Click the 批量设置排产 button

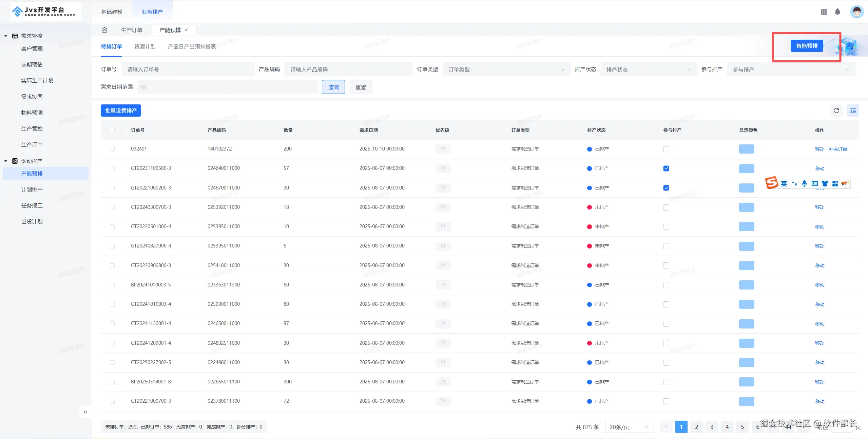point(121,111)
